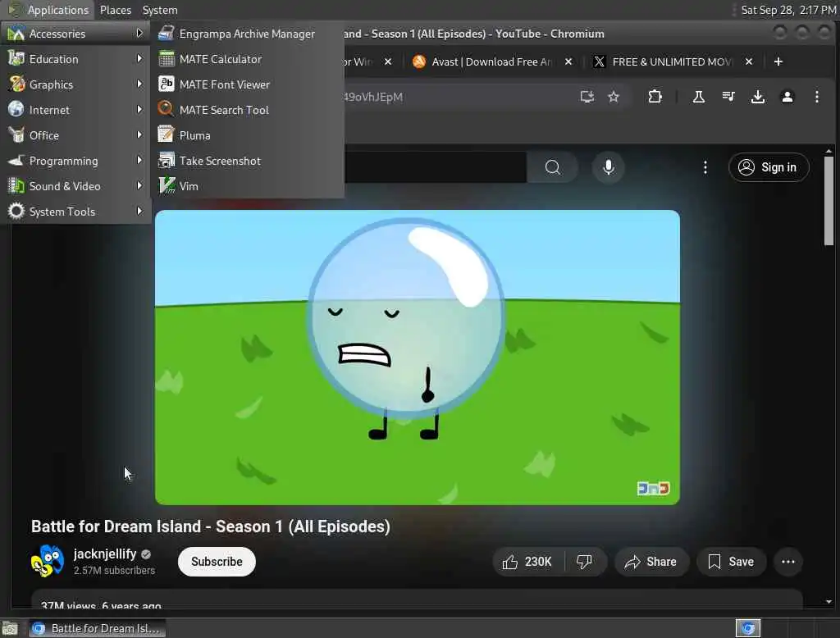The image size is (840, 638).
Task: Click the Pluma notepad icon
Action: click(166, 134)
